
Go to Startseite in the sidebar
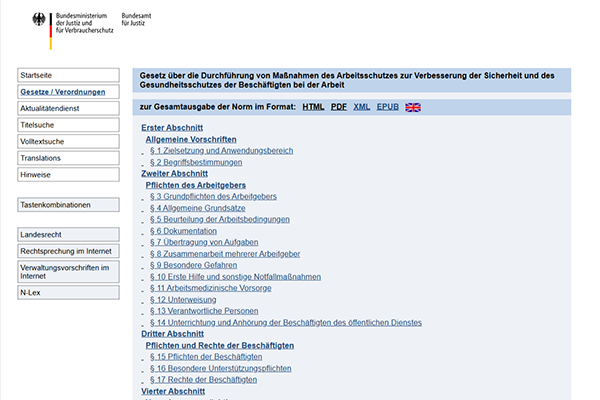pyautogui.click(x=37, y=76)
